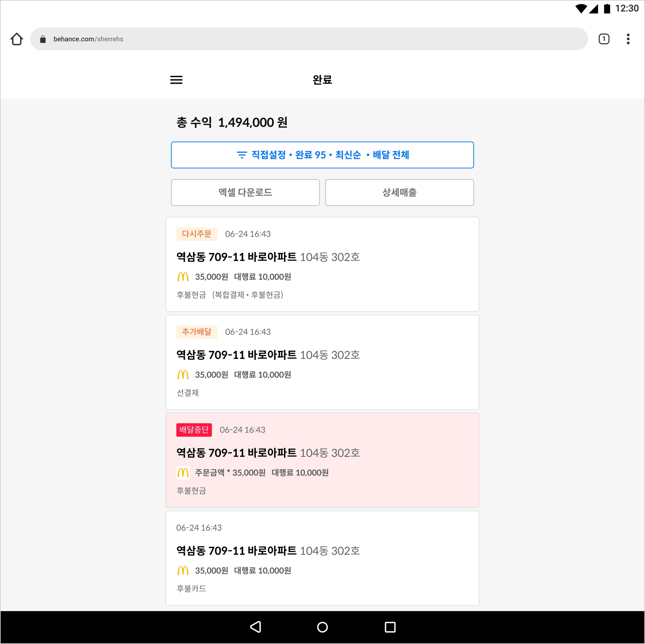This screenshot has height=644, width=645.
Task: Select the 다시주문 tag on first order
Action: 197,234
